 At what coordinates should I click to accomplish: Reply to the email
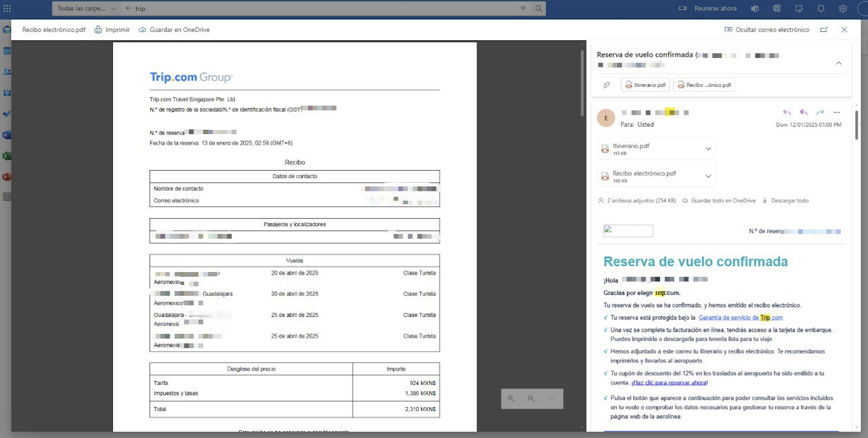pos(787,112)
